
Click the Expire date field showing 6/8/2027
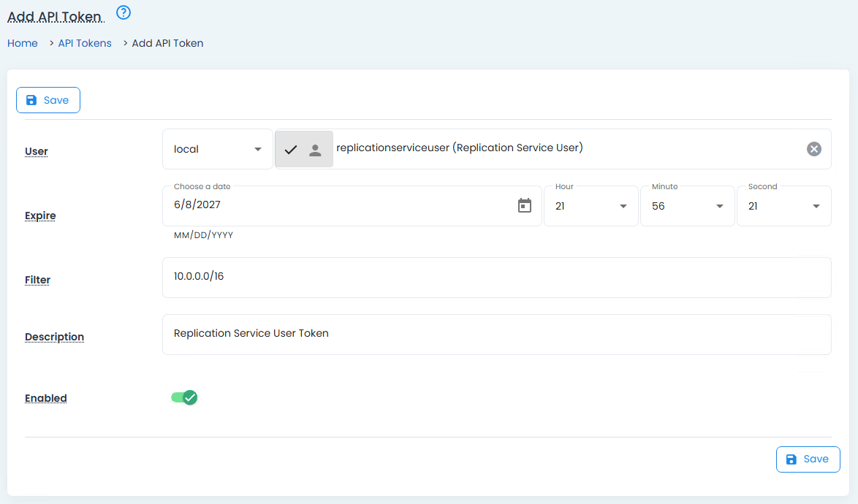tap(352, 206)
